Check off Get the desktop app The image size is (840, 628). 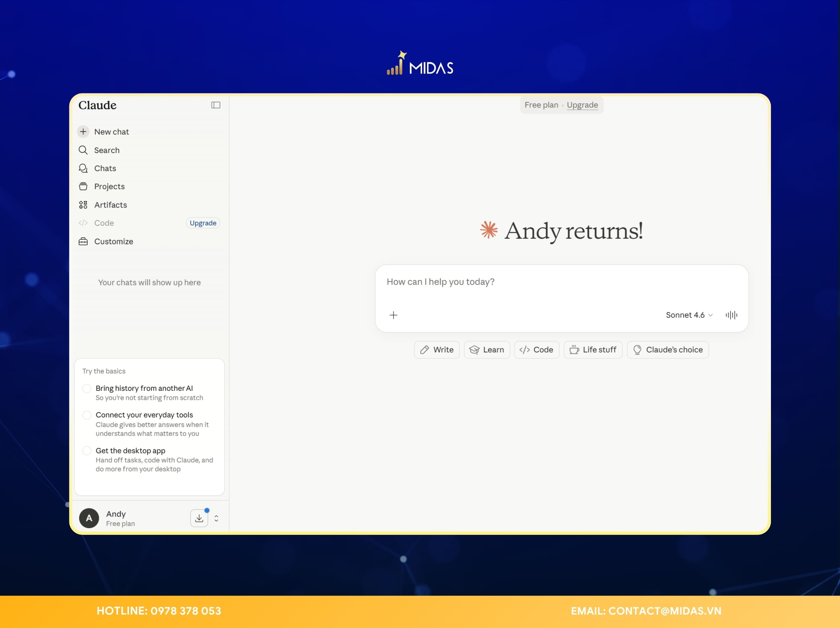pos(87,450)
